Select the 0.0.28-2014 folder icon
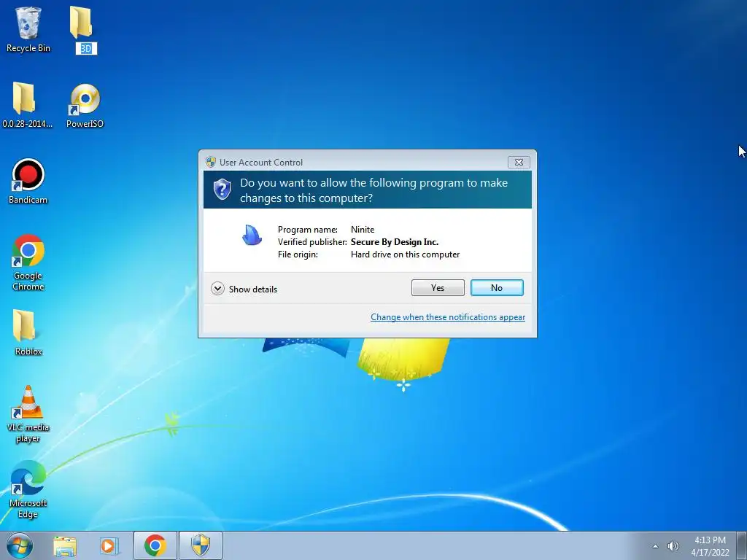 click(x=27, y=105)
